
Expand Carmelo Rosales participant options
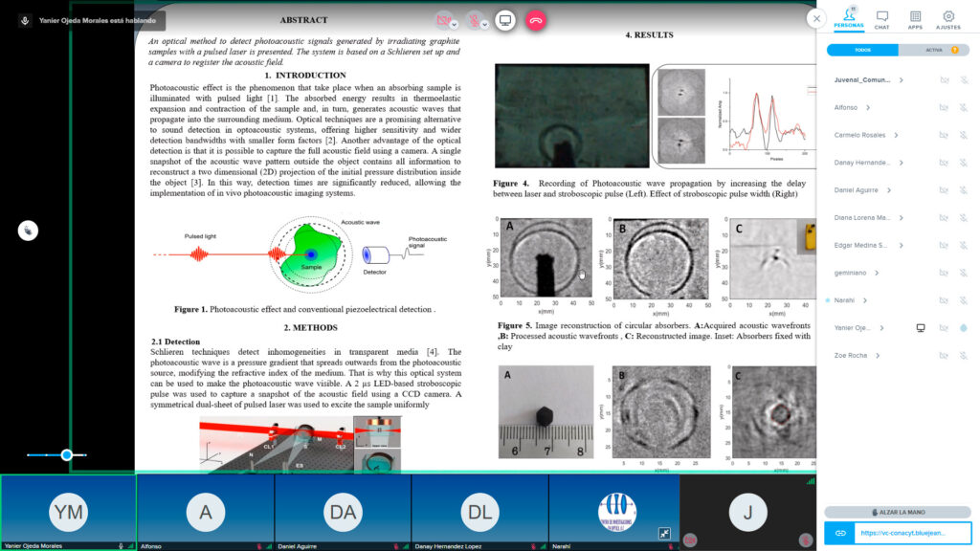click(x=894, y=136)
